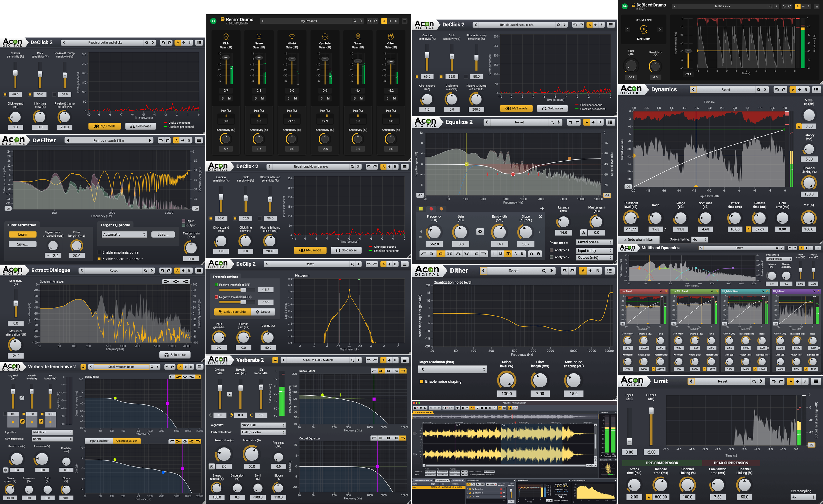Select the high-cut filter shape in Equalize 2
Image resolution: width=823 pixels, height=504 pixels.
pos(484,254)
